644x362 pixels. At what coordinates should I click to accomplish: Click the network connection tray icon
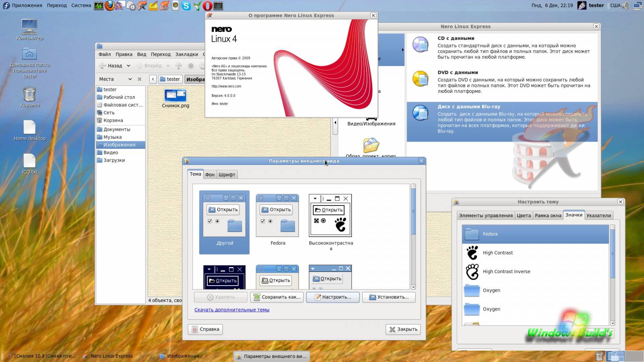[638, 6]
